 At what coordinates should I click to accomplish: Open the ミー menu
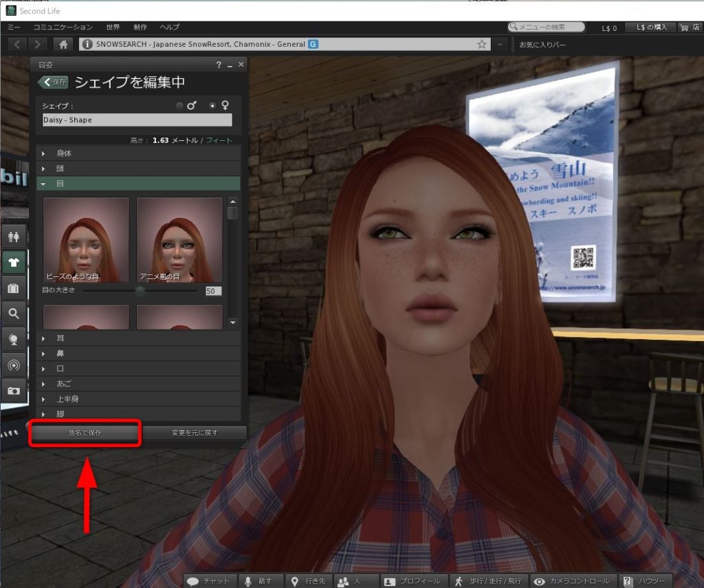14,28
